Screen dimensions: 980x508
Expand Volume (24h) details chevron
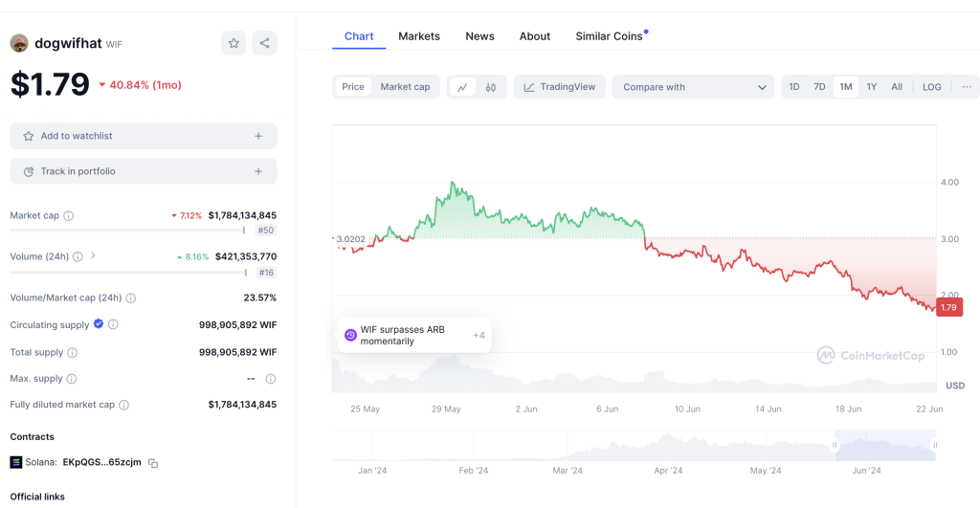(x=93, y=255)
